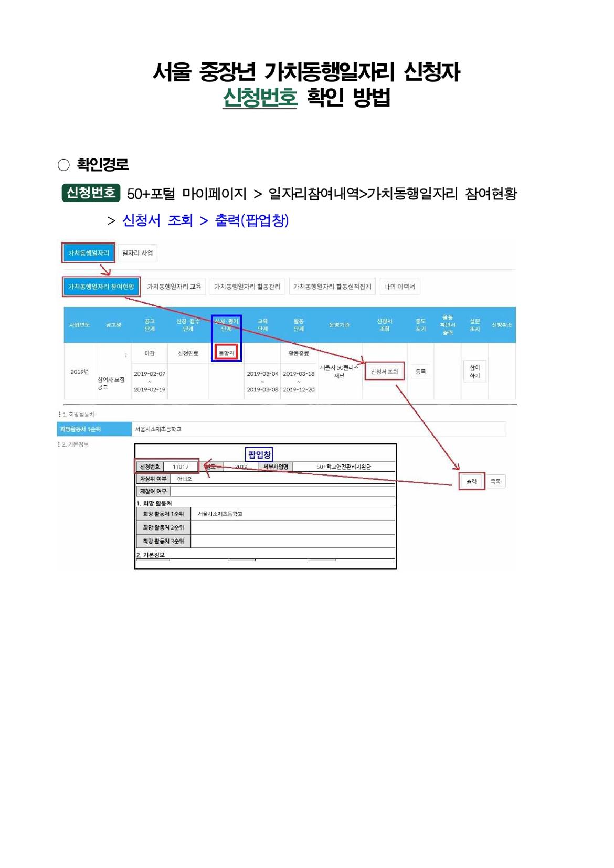Screen dimensions: 614x868
Task: Click 서울시소재초등학교 in the blue-labeled row
Action: pos(158,429)
